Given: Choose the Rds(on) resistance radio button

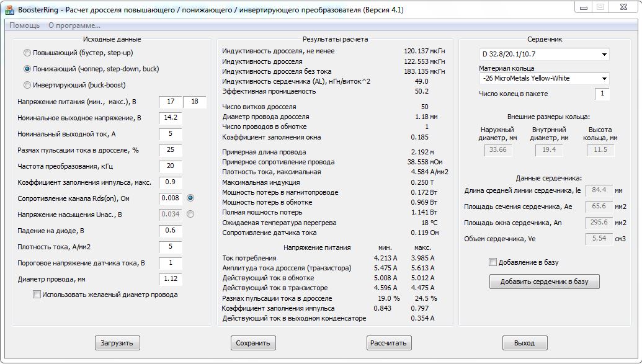Looking at the screenshot, I should pos(190,198).
